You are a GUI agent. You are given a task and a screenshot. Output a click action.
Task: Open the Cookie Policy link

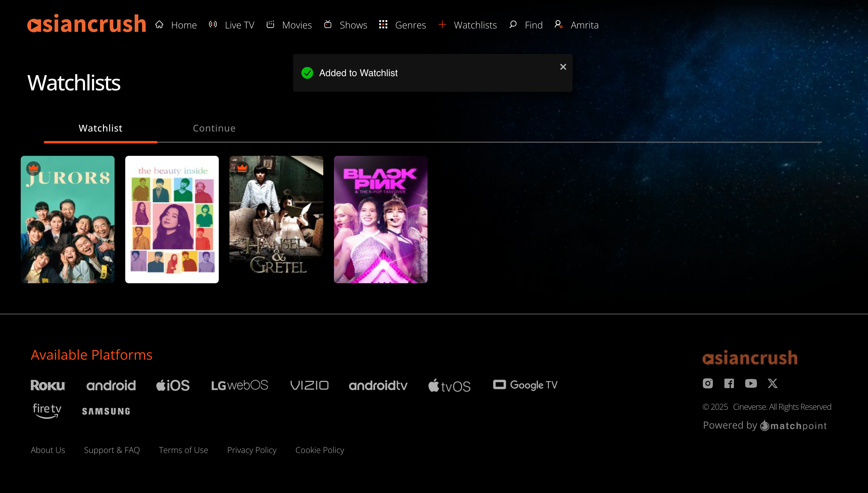tap(320, 450)
